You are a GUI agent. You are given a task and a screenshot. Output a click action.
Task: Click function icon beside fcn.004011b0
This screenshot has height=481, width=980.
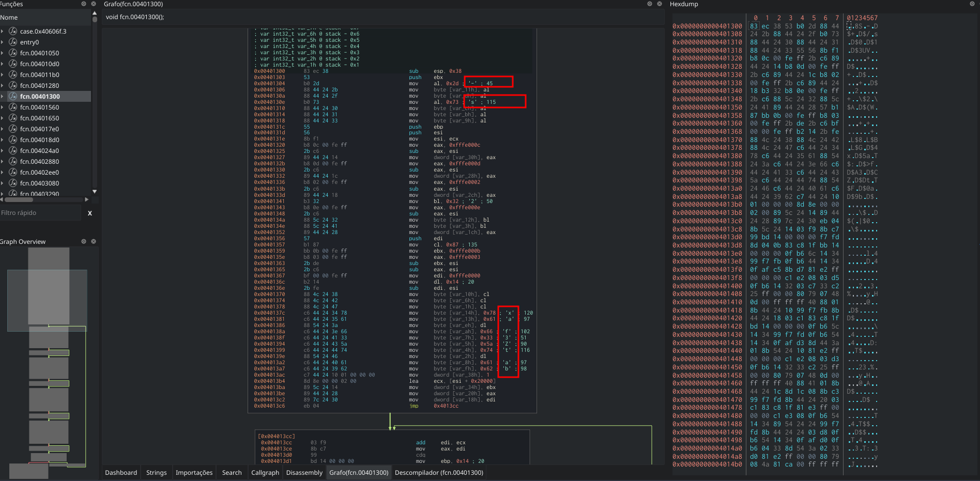point(13,74)
